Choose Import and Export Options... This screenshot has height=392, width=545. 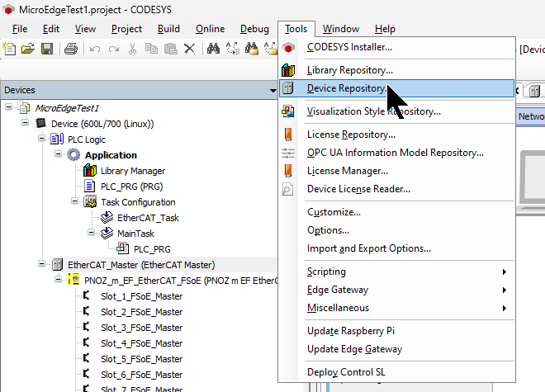396,248
